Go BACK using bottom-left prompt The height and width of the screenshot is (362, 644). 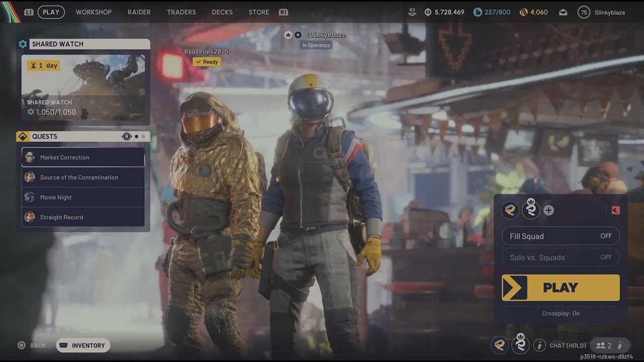32,345
